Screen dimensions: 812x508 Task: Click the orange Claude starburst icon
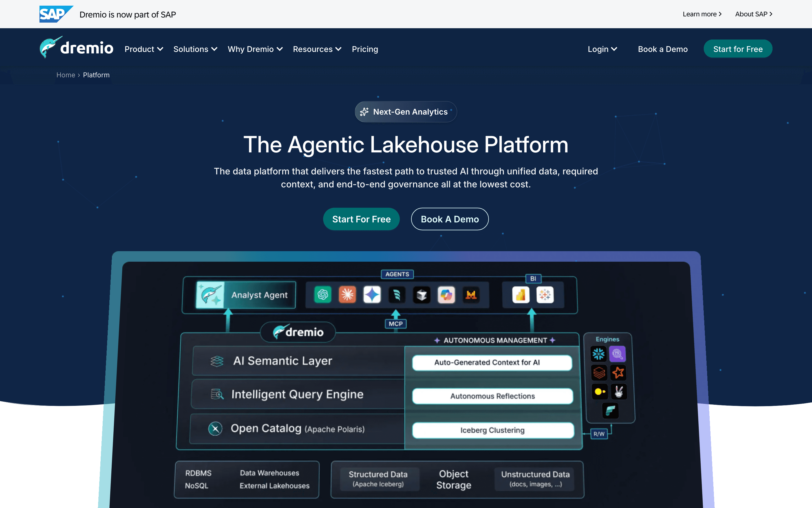(x=347, y=295)
